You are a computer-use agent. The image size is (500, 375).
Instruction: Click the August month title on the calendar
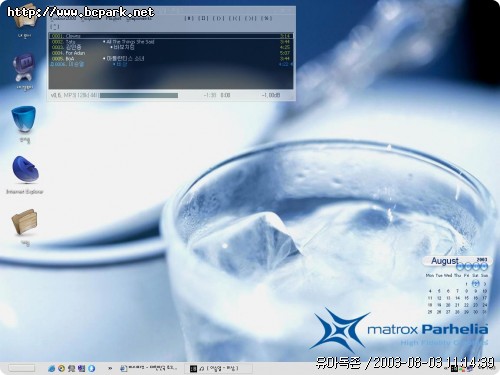click(445, 261)
